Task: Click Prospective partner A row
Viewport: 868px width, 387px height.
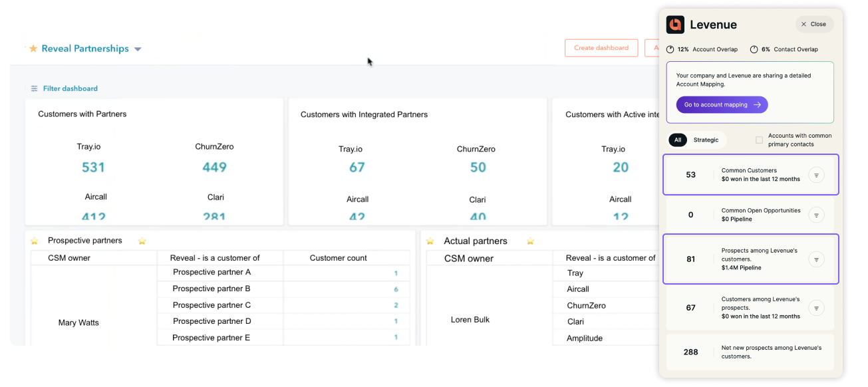Action: (x=283, y=273)
